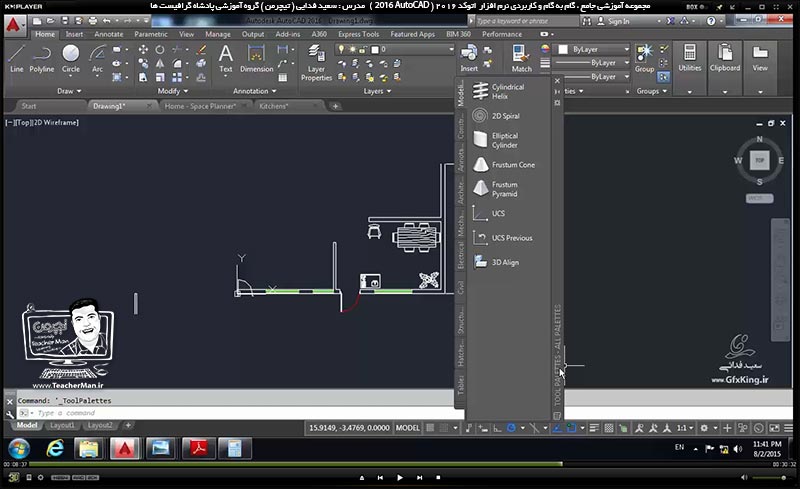Choose the Text tool in Annotation
The image size is (800, 489).
point(226,58)
